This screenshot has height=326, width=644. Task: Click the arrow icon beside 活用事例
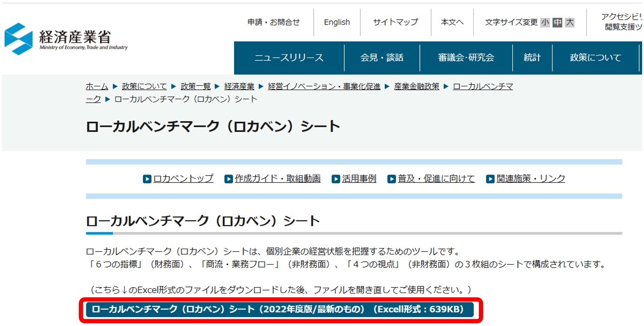click(x=336, y=179)
